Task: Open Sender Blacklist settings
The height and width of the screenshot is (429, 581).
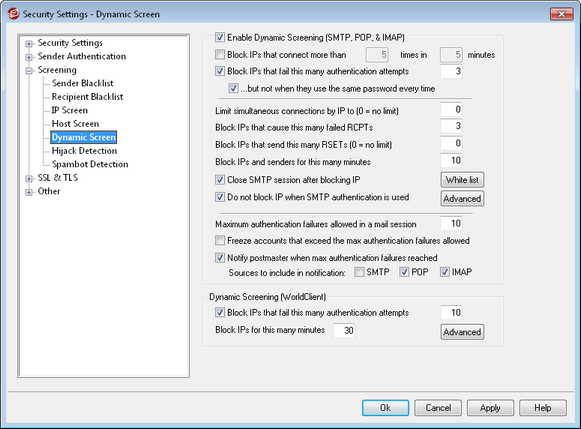Action: (82, 83)
